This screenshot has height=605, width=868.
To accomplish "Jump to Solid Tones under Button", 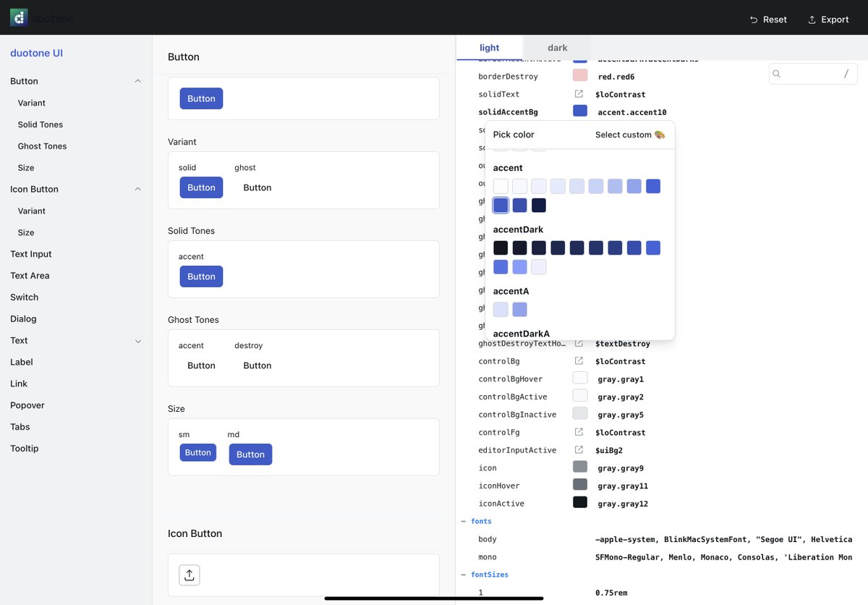I will click(41, 124).
